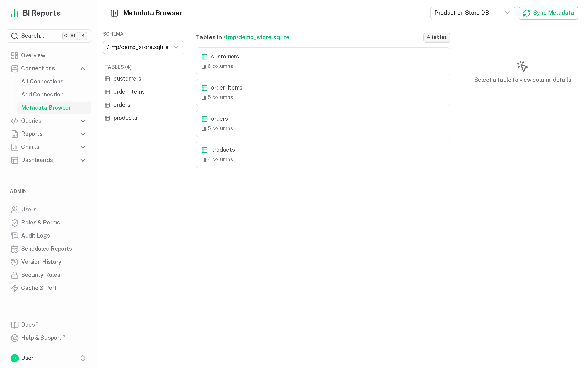Go to Add Connection

[x=54, y=95]
